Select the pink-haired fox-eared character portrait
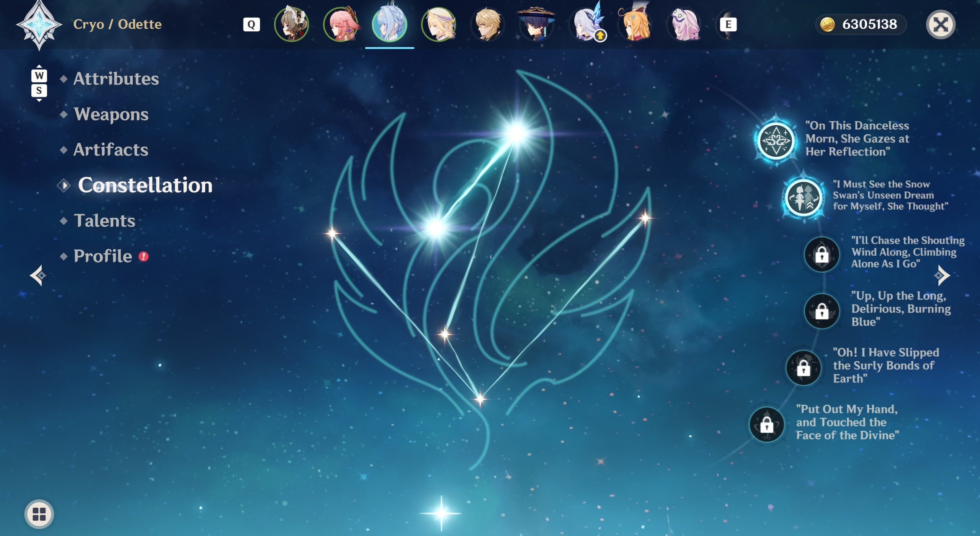The width and height of the screenshot is (980, 536). (x=341, y=24)
